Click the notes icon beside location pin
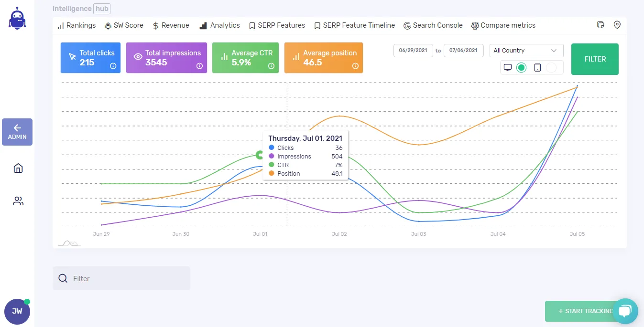This screenshot has width=644, height=327. pyautogui.click(x=601, y=25)
